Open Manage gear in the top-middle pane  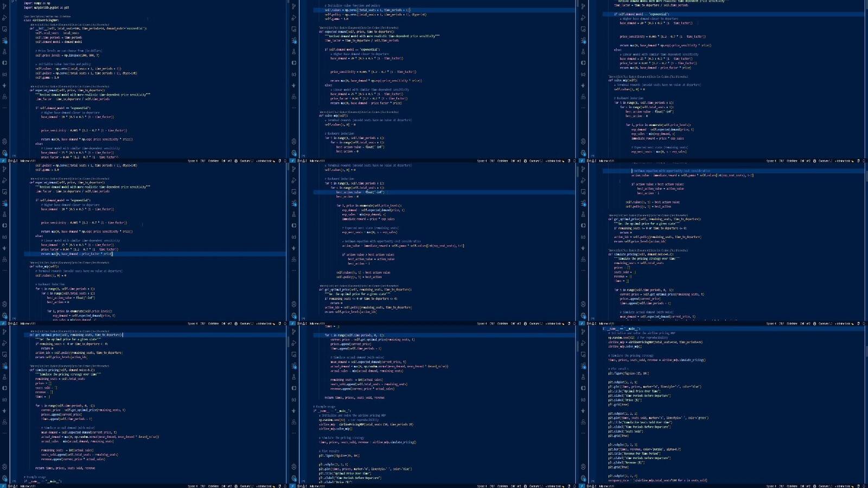pos(293,153)
